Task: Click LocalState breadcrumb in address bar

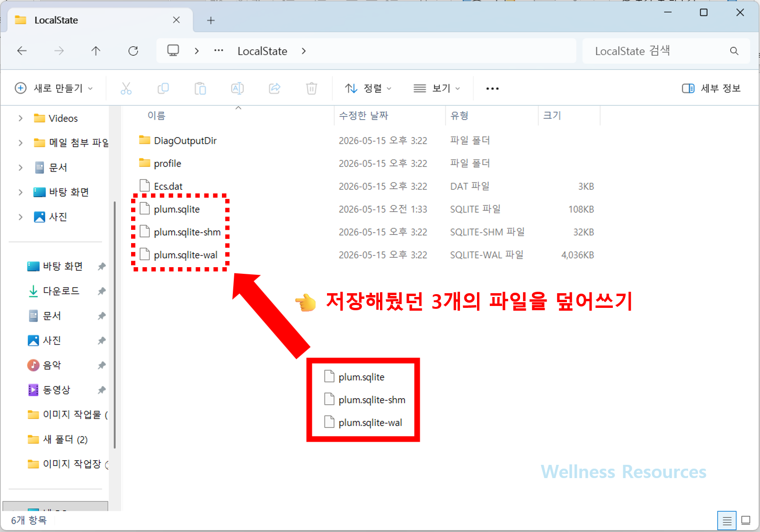Action: [262, 51]
